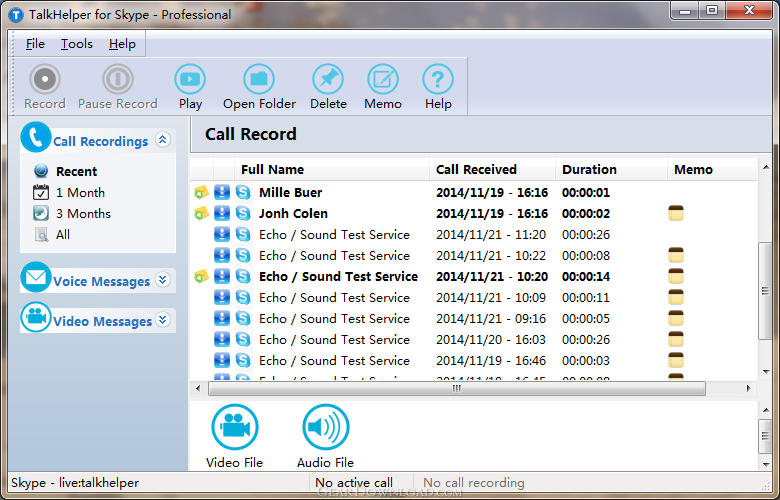Viewport: 780px width, 500px height.
Task: Select Echo call at 2014/11/20 - 16:03
Action: (475, 339)
